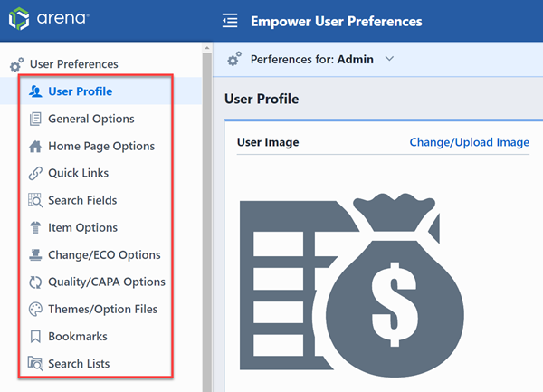Click the gears icon beside Preferences for
The image size is (543, 392).
[234, 59]
